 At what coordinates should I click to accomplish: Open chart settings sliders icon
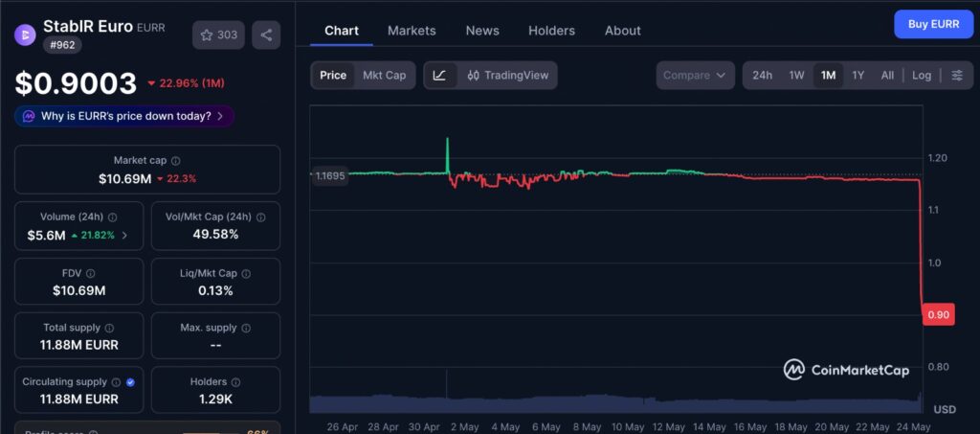click(957, 75)
